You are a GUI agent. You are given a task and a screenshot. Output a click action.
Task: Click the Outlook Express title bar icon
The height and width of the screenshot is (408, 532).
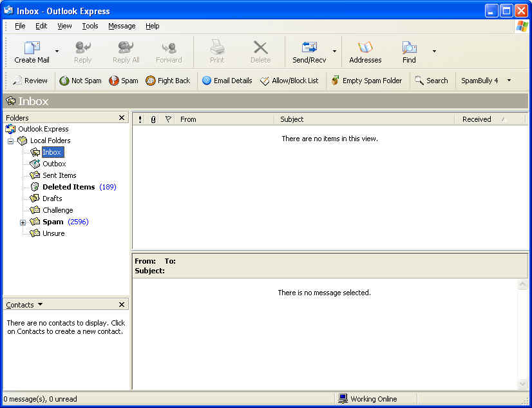pos(8,11)
